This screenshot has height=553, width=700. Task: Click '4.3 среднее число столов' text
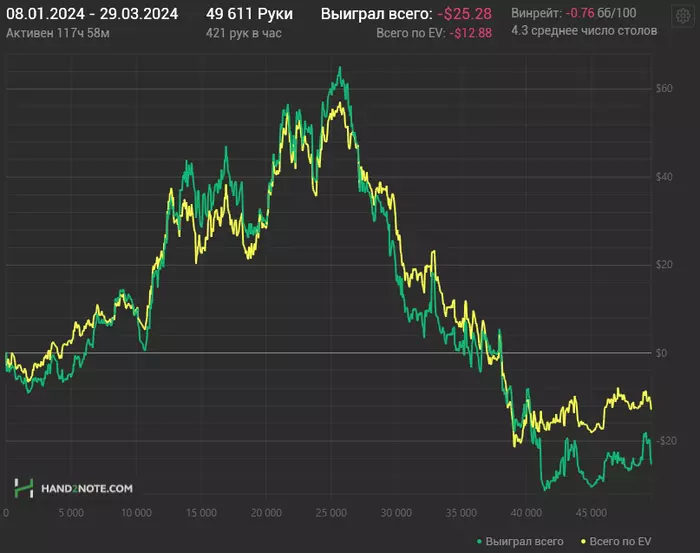pyautogui.click(x=584, y=31)
